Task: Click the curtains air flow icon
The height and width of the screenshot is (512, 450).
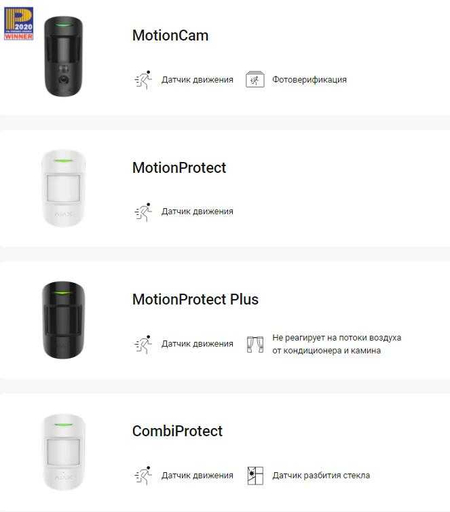Action: click(255, 344)
